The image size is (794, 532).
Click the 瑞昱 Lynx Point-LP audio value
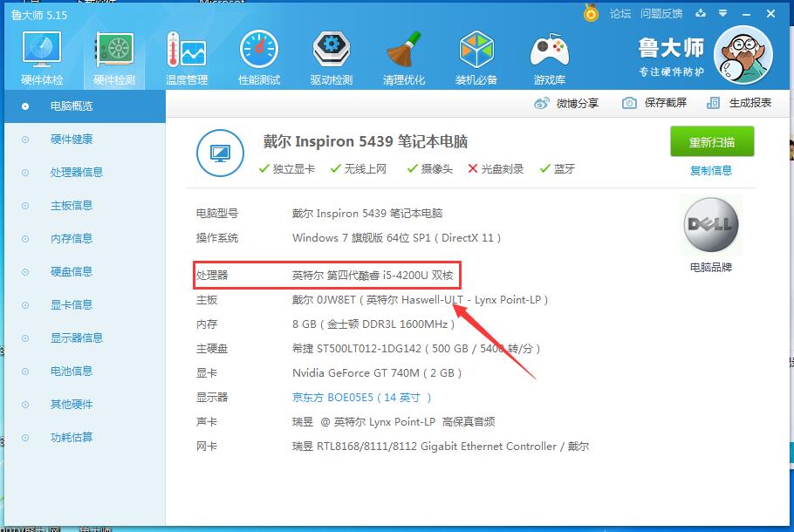coord(394,421)
